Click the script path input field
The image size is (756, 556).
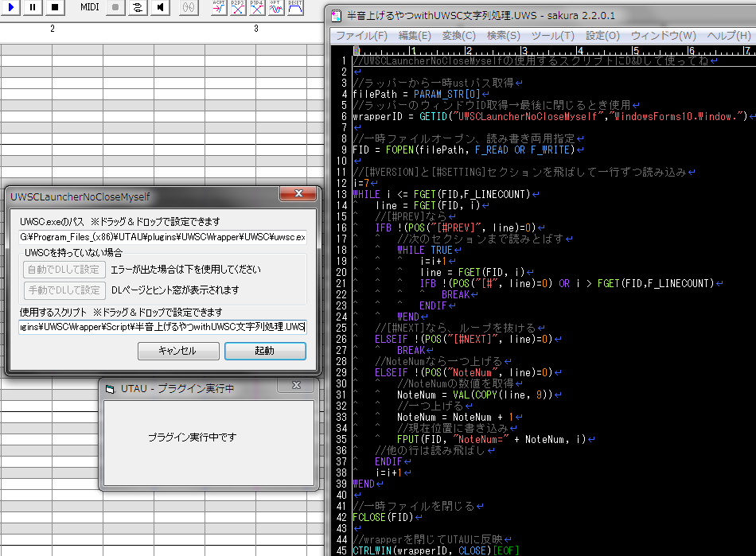[x=162, y=327]
